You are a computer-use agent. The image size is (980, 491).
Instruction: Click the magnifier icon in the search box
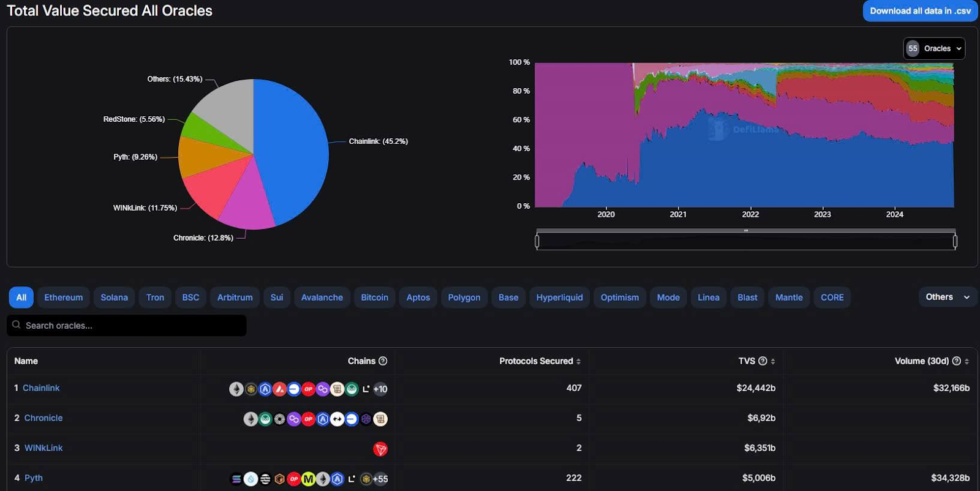[x=17, y=325]
